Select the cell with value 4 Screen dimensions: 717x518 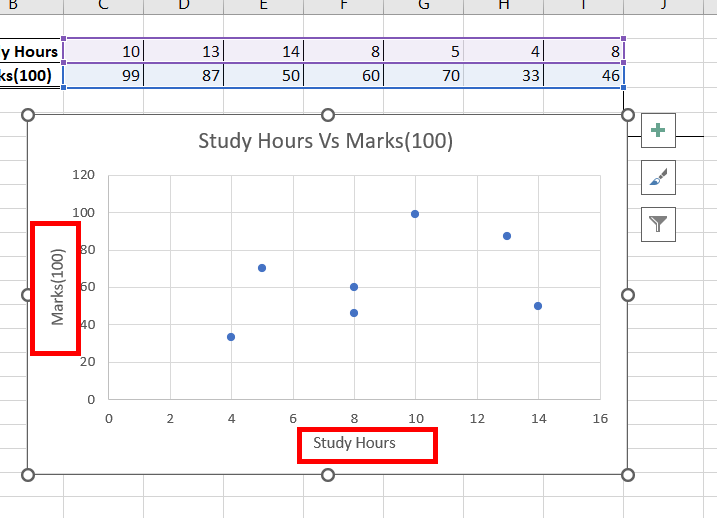503,51
